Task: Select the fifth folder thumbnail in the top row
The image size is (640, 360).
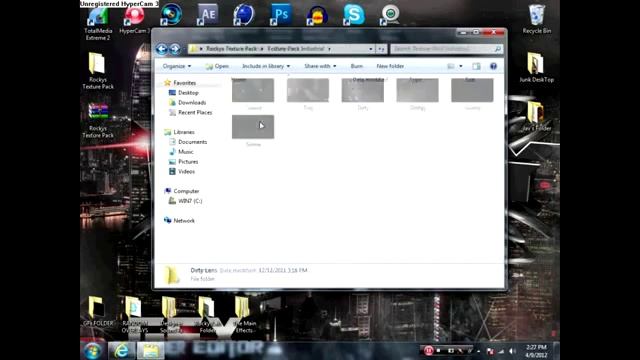Action: coord(472,90)
